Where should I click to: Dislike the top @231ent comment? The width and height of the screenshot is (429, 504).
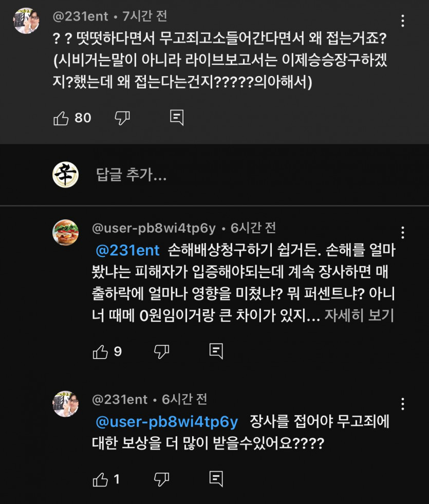coord(122,118)
